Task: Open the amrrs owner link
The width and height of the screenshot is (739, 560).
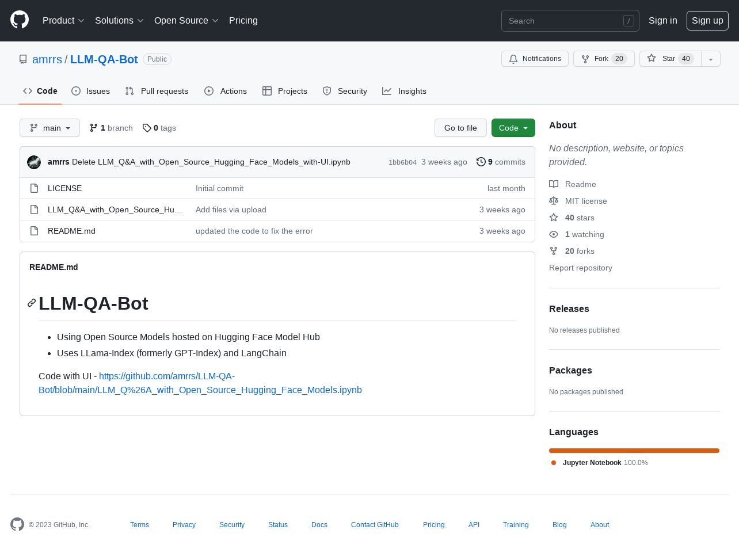Action: (x=47, y=59)
